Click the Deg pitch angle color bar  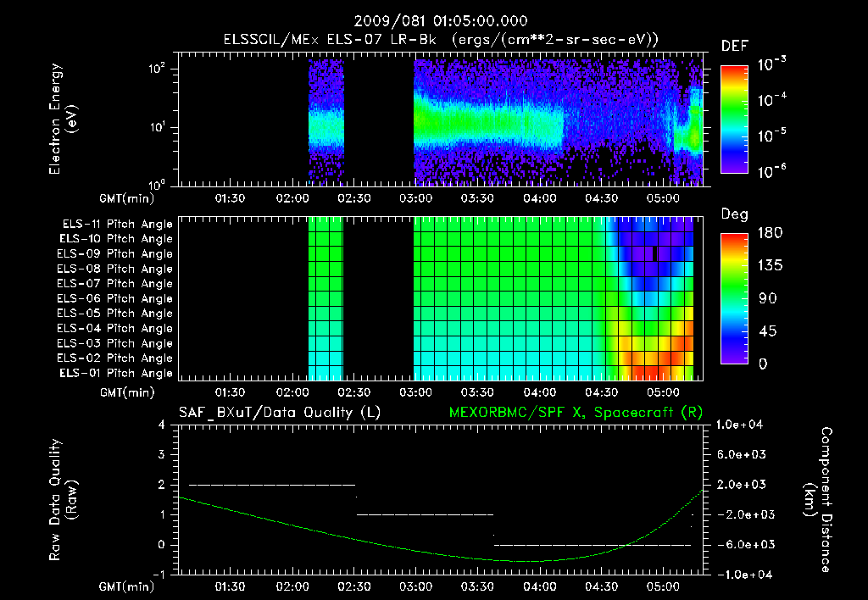coord(734,298)
